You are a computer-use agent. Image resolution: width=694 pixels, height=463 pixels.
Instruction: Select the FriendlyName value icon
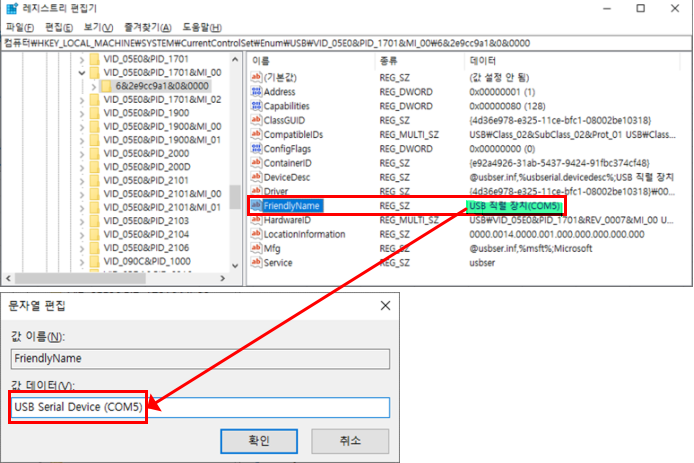[255, 205]
